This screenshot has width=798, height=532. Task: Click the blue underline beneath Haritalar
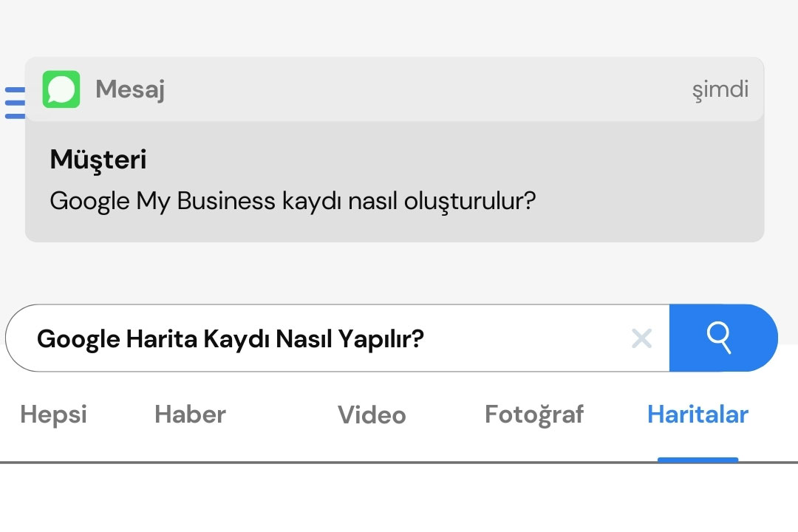(x=697, y=460)
